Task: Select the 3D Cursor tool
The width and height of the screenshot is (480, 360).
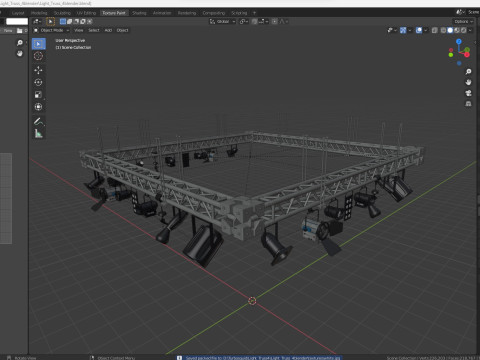Action: 39,56
